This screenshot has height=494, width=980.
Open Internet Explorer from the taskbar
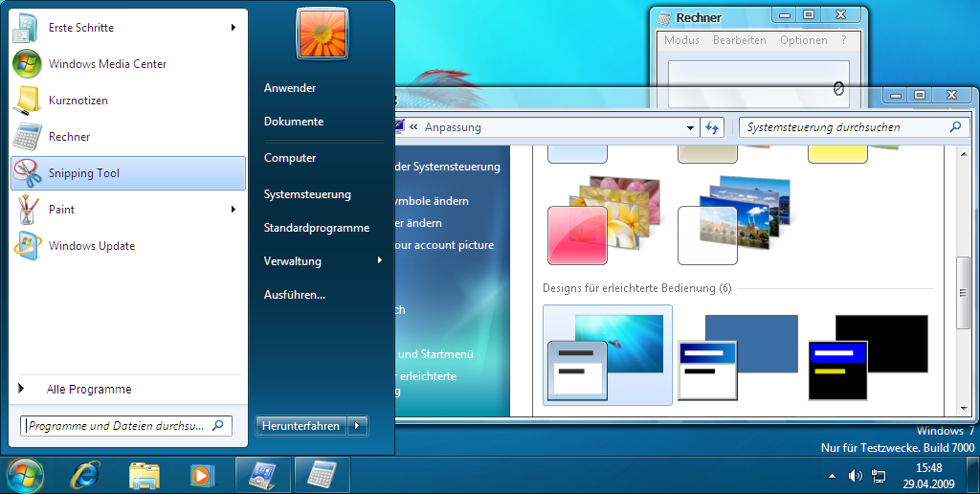click(x=85, y=476)
